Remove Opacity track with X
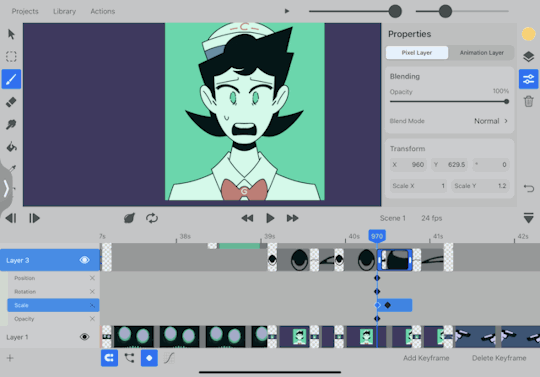The height and width of the screenshot is (377, 540). tap(92, 319)
